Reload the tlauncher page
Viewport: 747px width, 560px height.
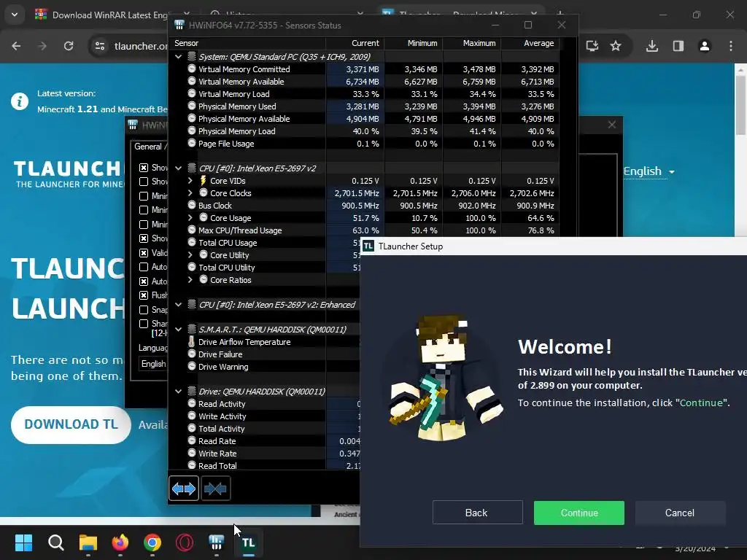pyautogui.click(x=69, y=46)
